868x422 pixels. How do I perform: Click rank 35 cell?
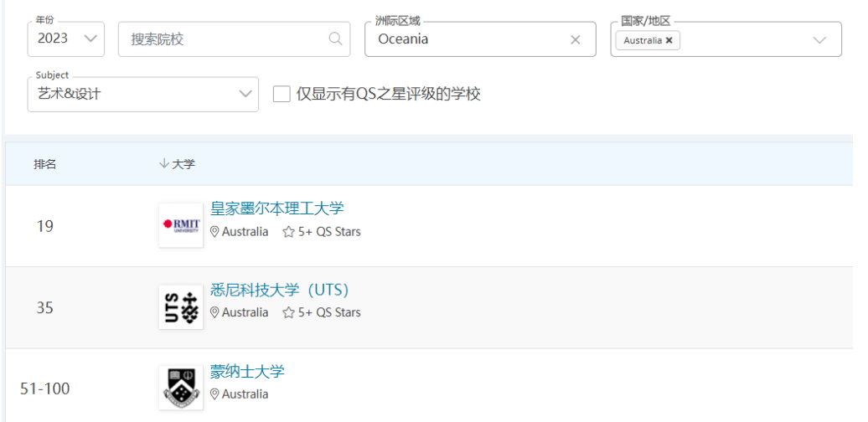[x=45, y=307]
